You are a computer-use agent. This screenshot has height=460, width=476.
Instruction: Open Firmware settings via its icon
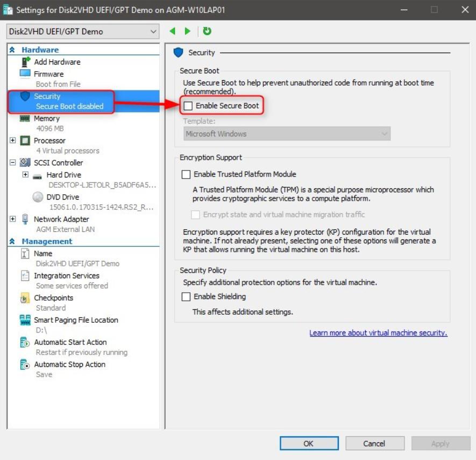pyautogui.click(x=25, y=74)
